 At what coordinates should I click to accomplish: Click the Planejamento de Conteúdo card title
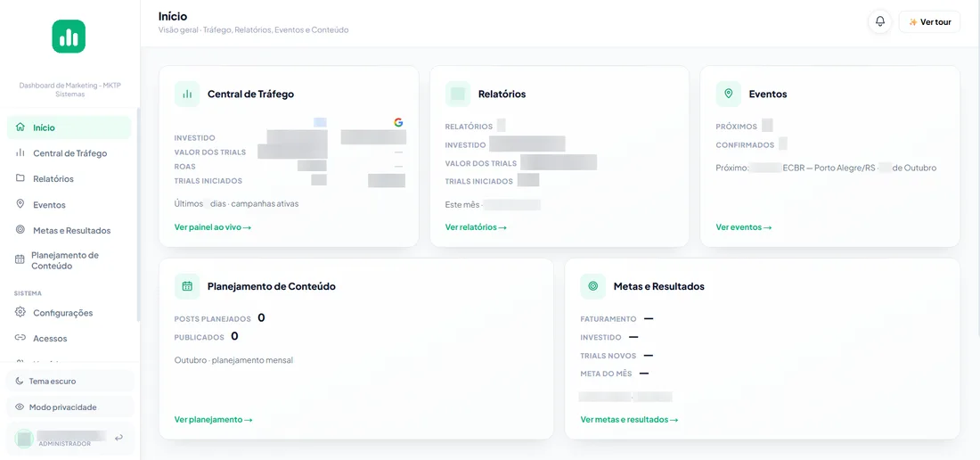pyautogui.click(x=271, y=286)
